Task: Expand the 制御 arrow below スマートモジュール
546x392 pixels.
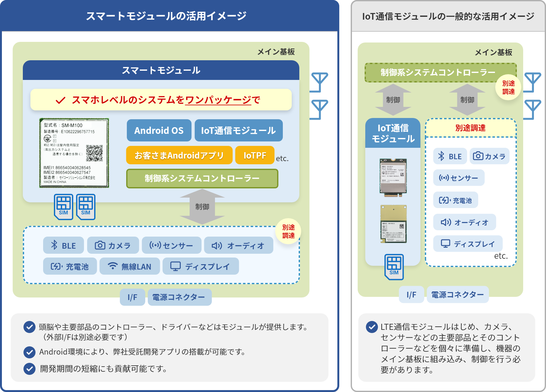Action: (x=202, y=206)
